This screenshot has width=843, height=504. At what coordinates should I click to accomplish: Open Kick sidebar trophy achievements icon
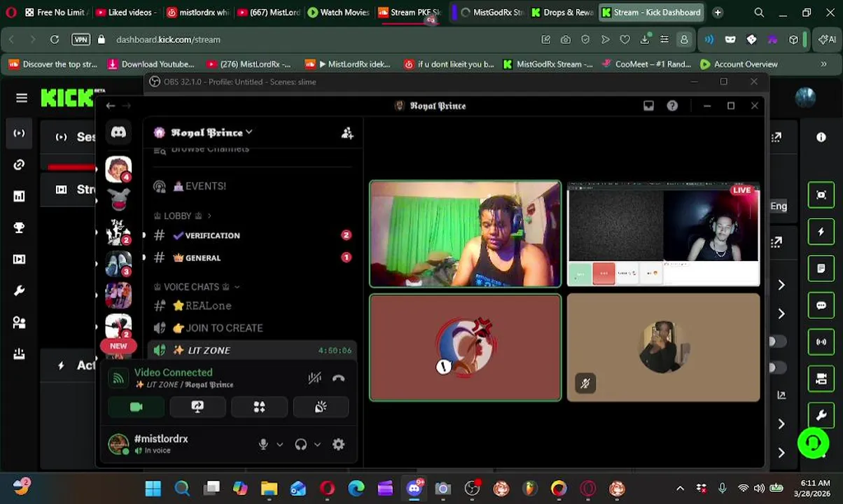click(19, 227)
